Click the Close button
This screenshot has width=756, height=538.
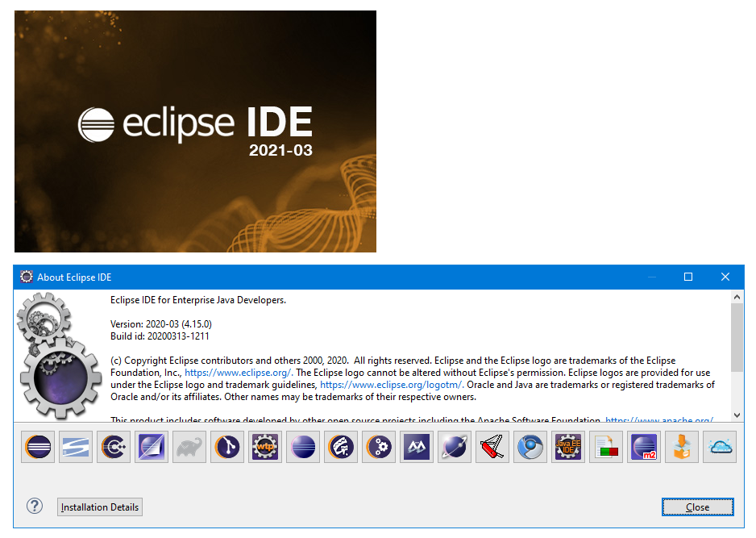coord(697,507)
